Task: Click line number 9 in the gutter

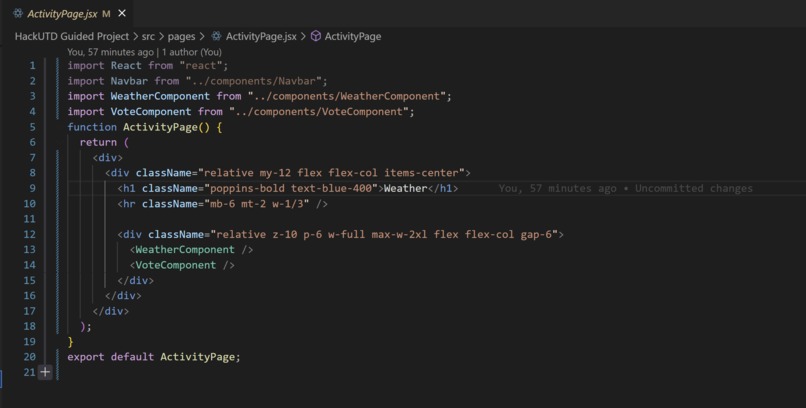Action: pos(32,188)
